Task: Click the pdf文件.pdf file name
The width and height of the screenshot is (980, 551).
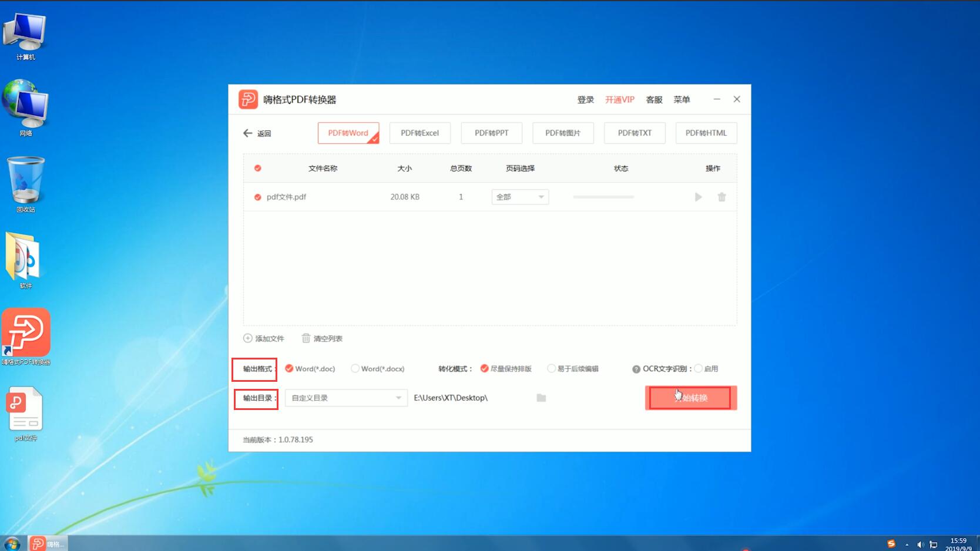Action: 286,197
